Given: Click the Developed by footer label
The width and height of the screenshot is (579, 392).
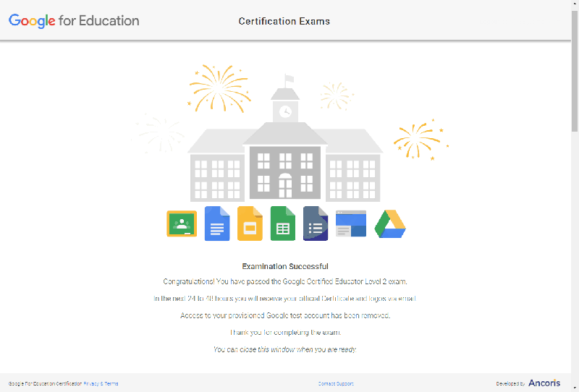Looking at the screenshot, I should coord(511,384).
